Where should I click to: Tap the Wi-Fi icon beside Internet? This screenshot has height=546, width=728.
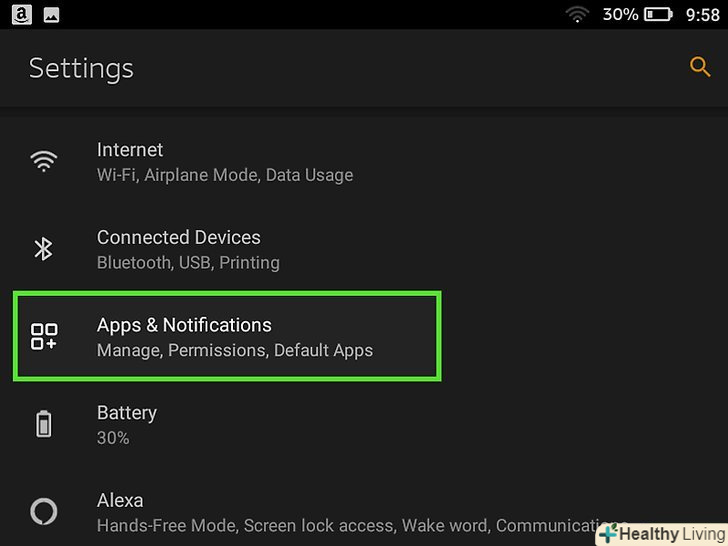[44, 162]
